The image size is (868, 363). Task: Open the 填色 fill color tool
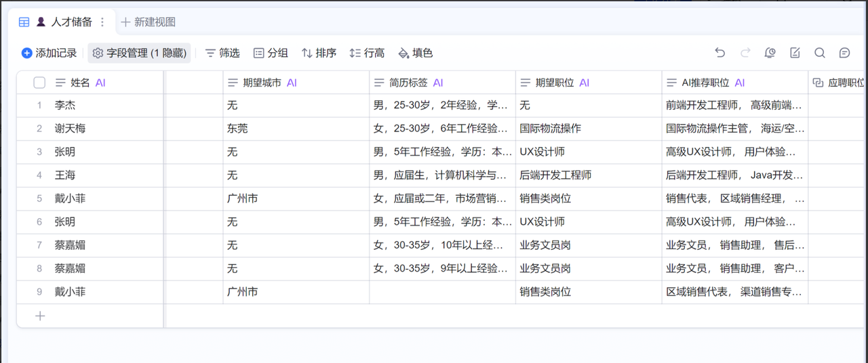point(415,53)
